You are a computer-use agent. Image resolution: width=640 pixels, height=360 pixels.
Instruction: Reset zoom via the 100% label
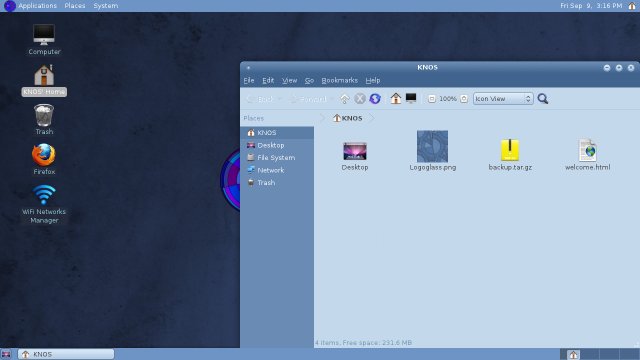pos(448,99)
